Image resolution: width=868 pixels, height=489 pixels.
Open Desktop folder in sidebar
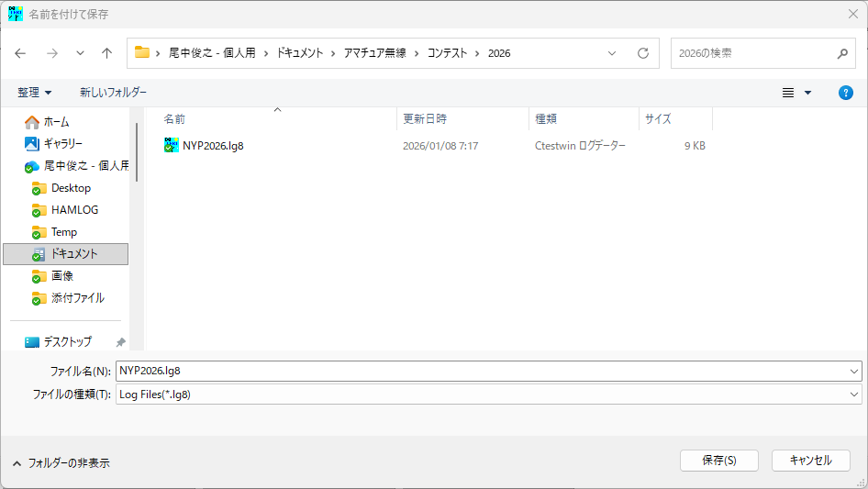point(71,188)
